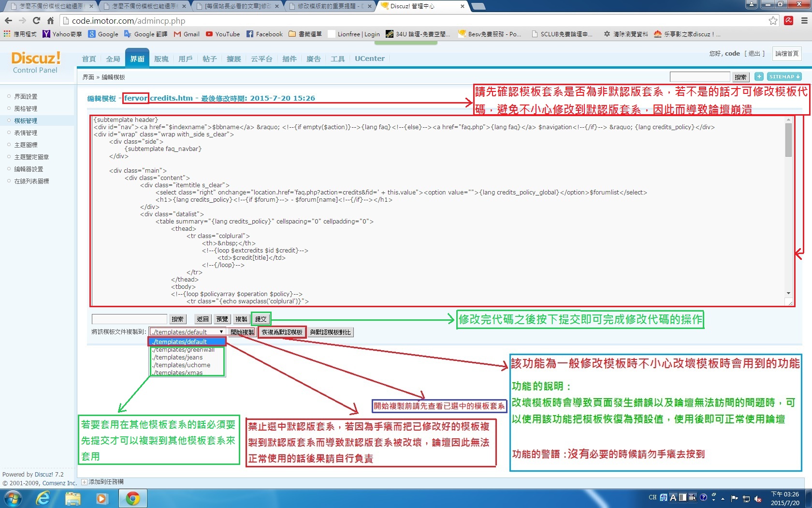Open the 云平台 admin tab
The width and height of the screenshot is (812, 508).
261,59
